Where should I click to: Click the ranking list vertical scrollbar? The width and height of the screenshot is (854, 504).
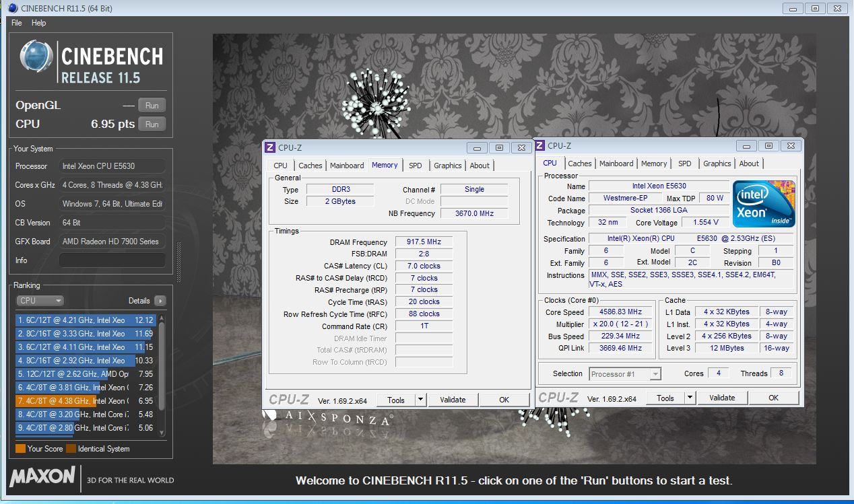(162, 375)
